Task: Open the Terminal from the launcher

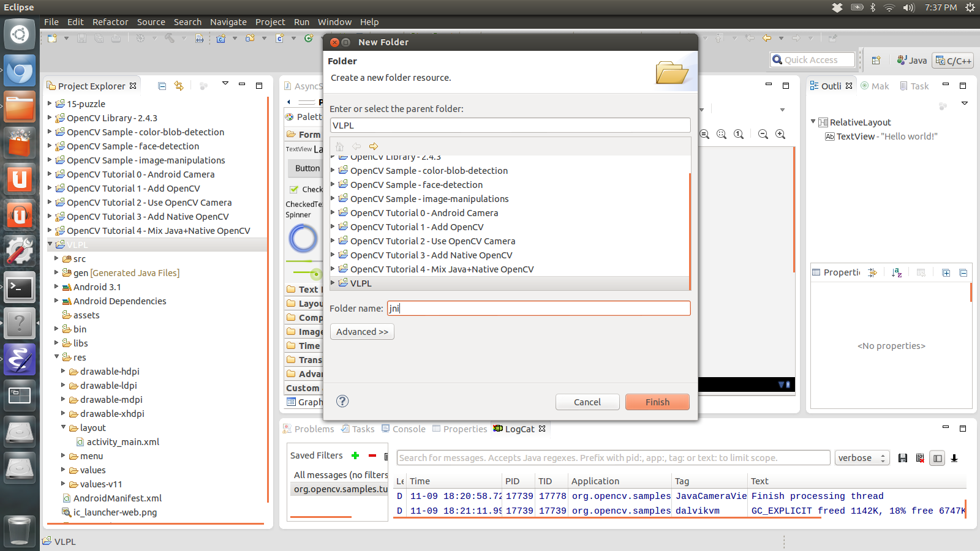Action: click(x=20, y=287)
